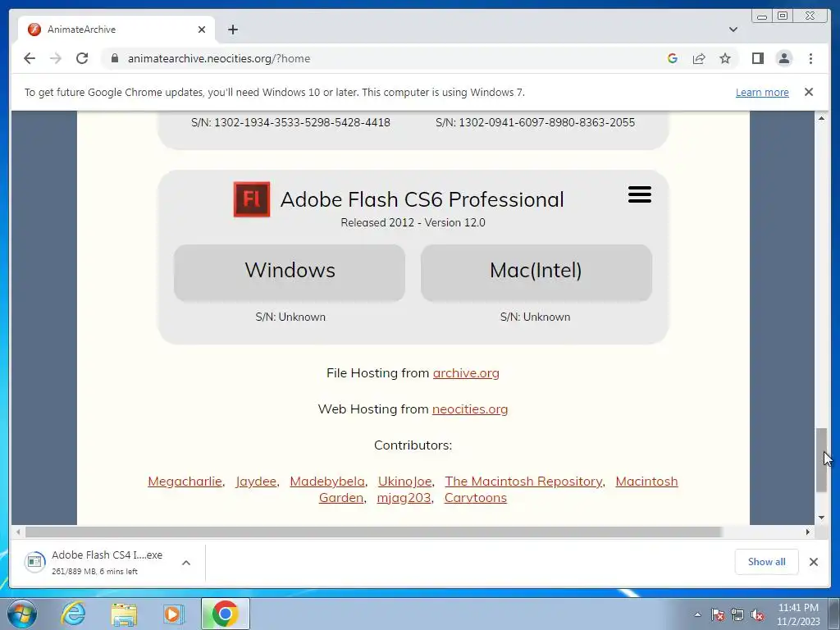Image resolution: width=840 pixels, height=630 pixels.
Task: Click the Flash CS4 download file icon
Action: click(34, 562)
